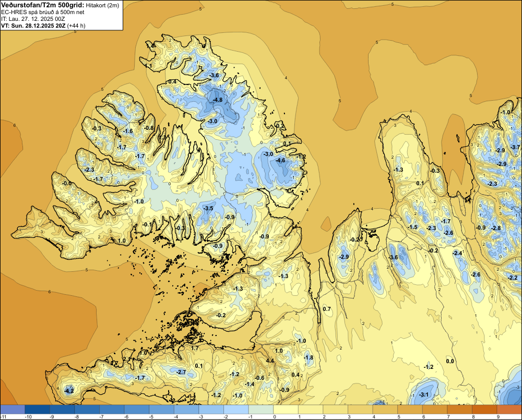
Task: Select the 'Hitakort (2m)' header label
Action: [102, 5]
